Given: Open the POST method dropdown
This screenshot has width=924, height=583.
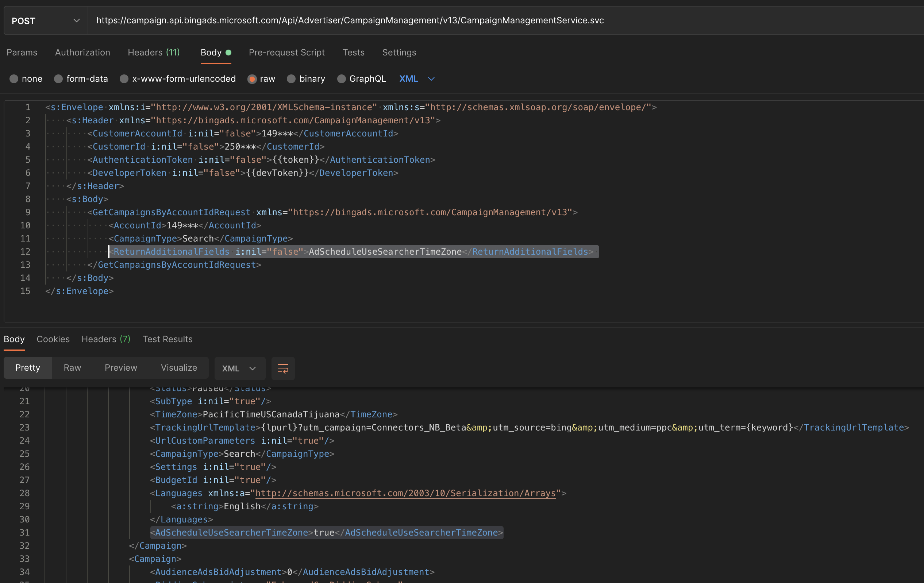Looking at the screenshot, I should click(45, 21).
